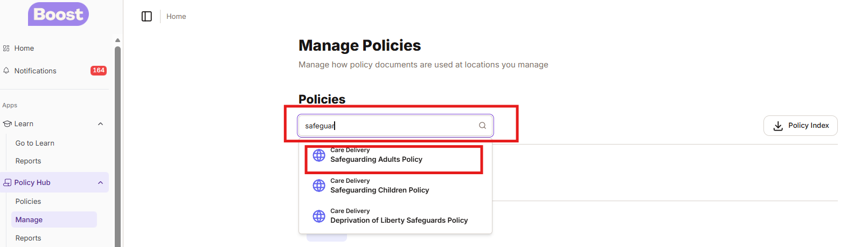The height and width of the screenshot is (247, 868).
Task: Collapse the Learn section chevron
Action: (100, 124)
